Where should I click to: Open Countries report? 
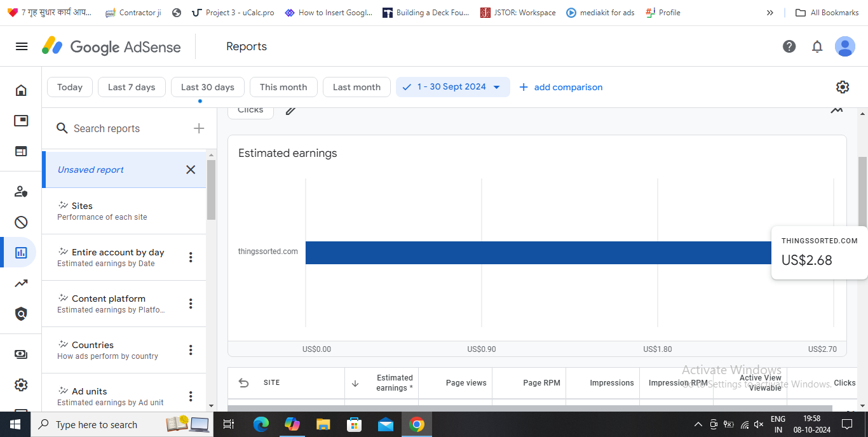click(x=124, y=350)
